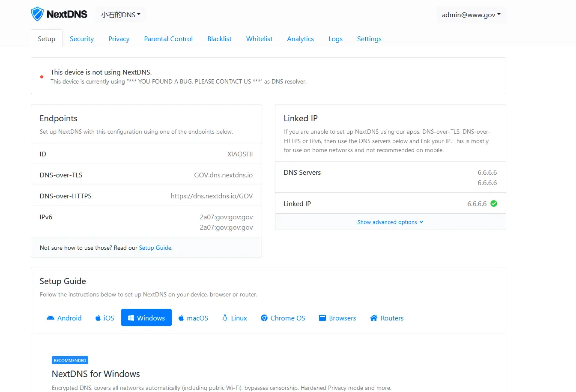Image resolution: width=576 pixels, height=392 pixels.
Task: Click the first IPv6 address 2a07:gov:gov:gov
Action: point(227,217)
